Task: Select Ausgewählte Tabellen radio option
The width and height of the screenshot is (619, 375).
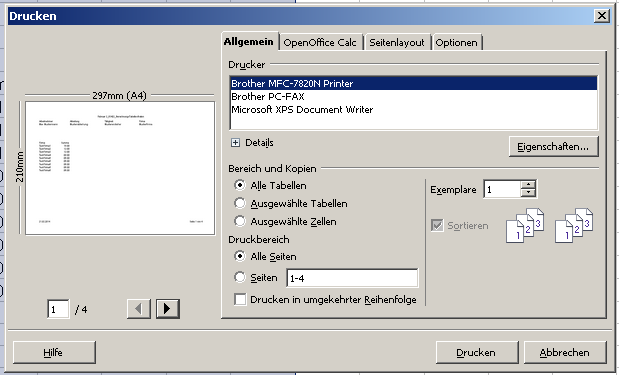Action: click(x=240, y=203)
